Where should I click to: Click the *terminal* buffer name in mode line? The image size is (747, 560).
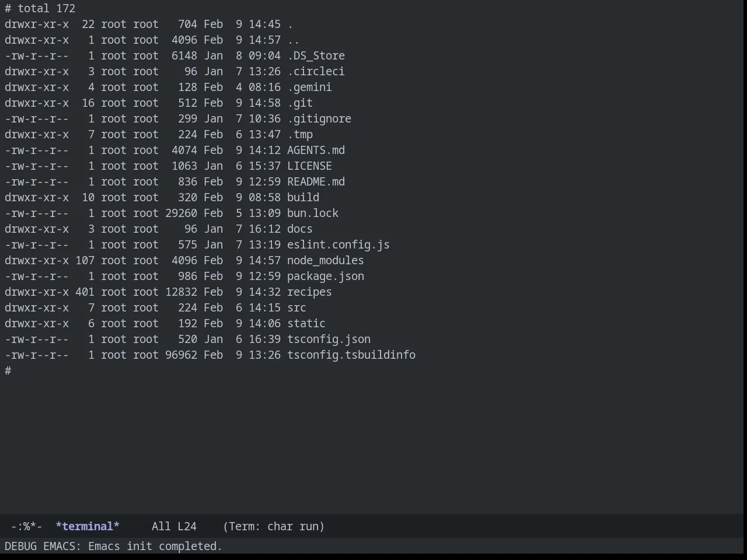click(x=88, y=526)
